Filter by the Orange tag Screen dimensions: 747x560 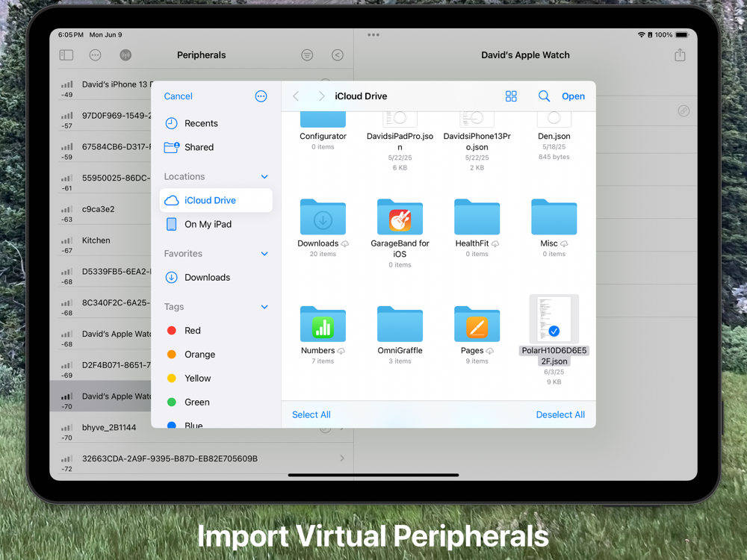(216, 354)
